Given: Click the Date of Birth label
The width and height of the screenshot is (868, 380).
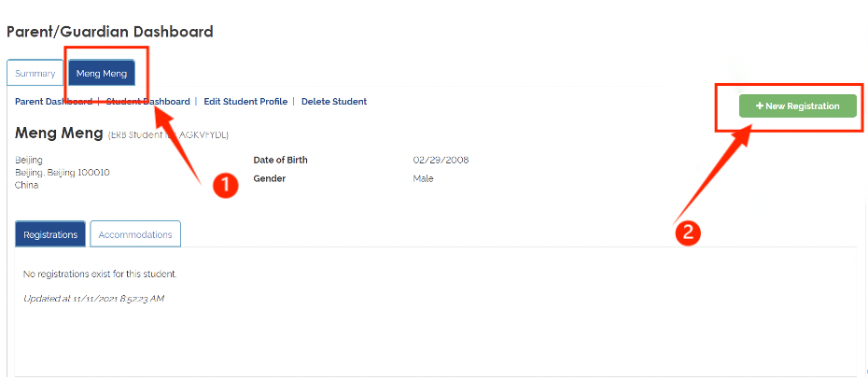Looking at the screenshot, I should point(280,160).
